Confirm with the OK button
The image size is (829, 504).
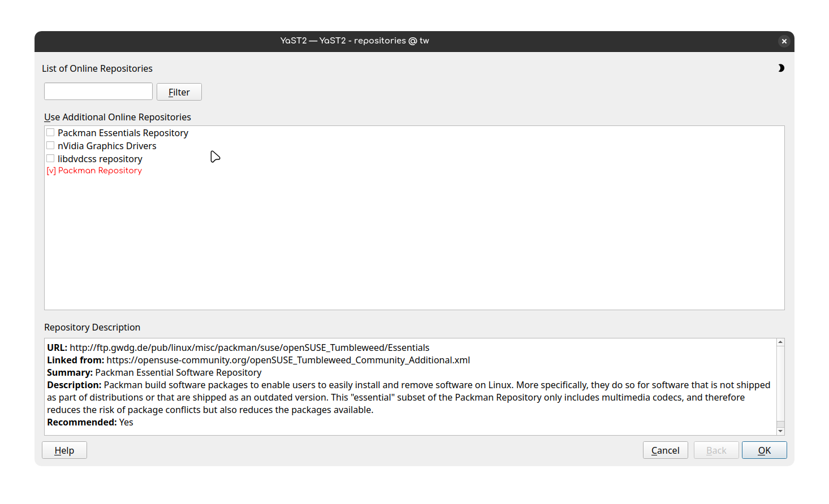[765, 450]
